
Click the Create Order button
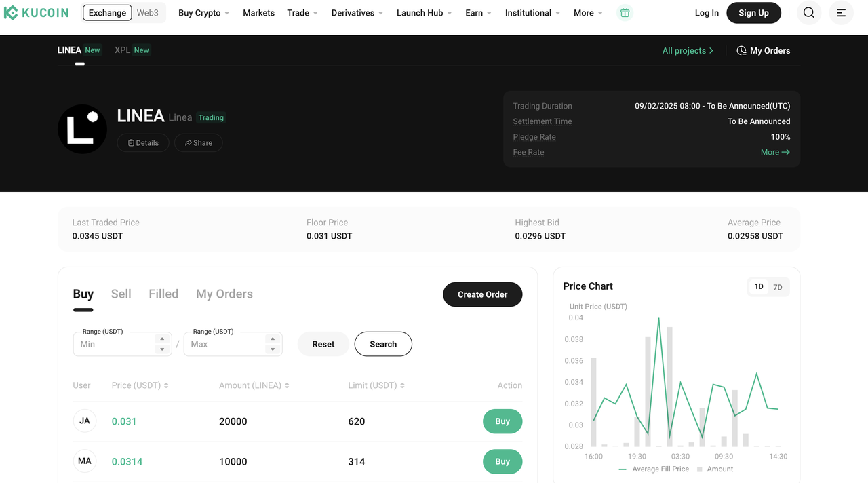click(x=482, y=294)
